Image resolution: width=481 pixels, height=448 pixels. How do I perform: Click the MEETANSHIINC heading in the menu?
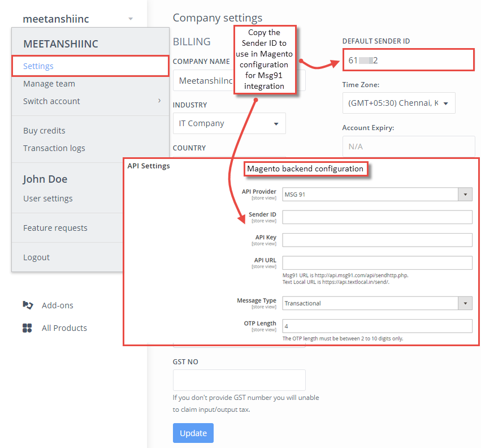point(60,44)
